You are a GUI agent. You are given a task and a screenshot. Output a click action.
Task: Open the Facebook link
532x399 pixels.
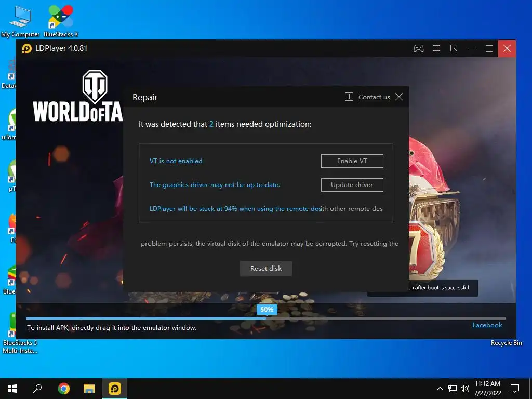(487, 325)
